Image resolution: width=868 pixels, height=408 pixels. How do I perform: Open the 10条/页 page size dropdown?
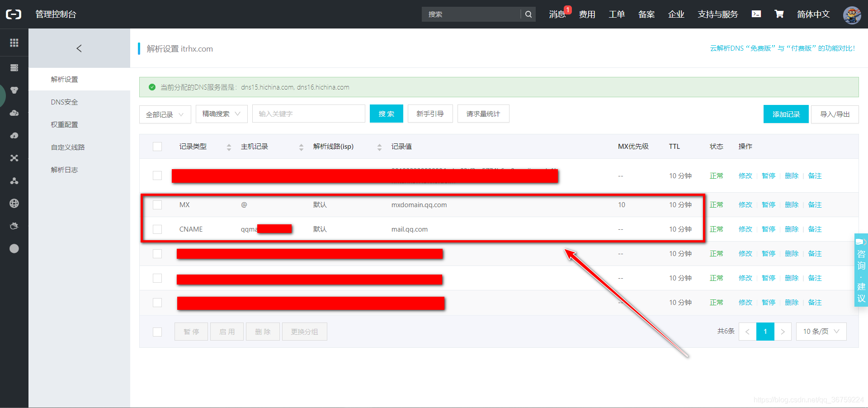821,331
